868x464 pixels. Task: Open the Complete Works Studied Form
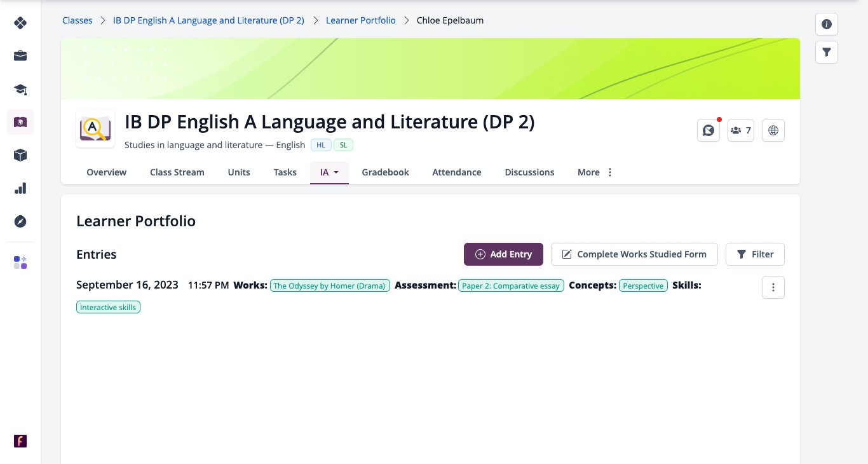click(x=634, y=254)
